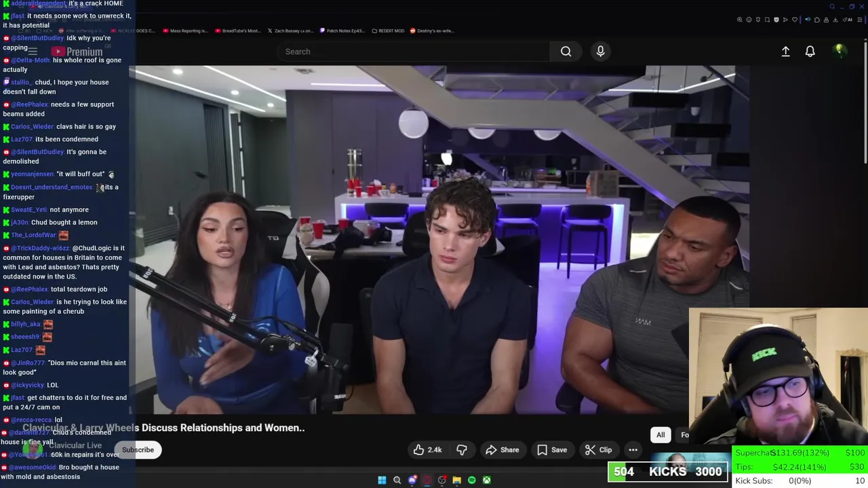Open the YouTube upload/create icon
Screen dimensions: 868x488
pyautogui.click(x=785, y=52)
